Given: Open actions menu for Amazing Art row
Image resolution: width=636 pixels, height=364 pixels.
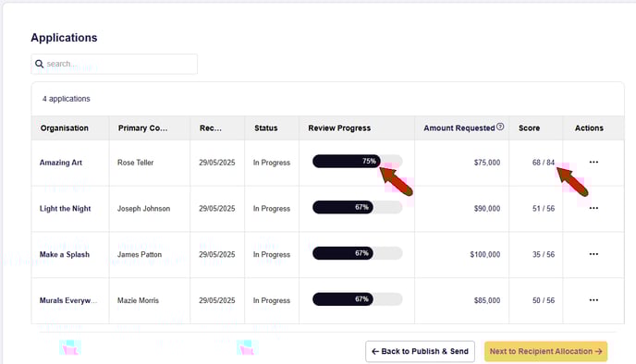Looking at the screenshot, I should tap(593, 163).
